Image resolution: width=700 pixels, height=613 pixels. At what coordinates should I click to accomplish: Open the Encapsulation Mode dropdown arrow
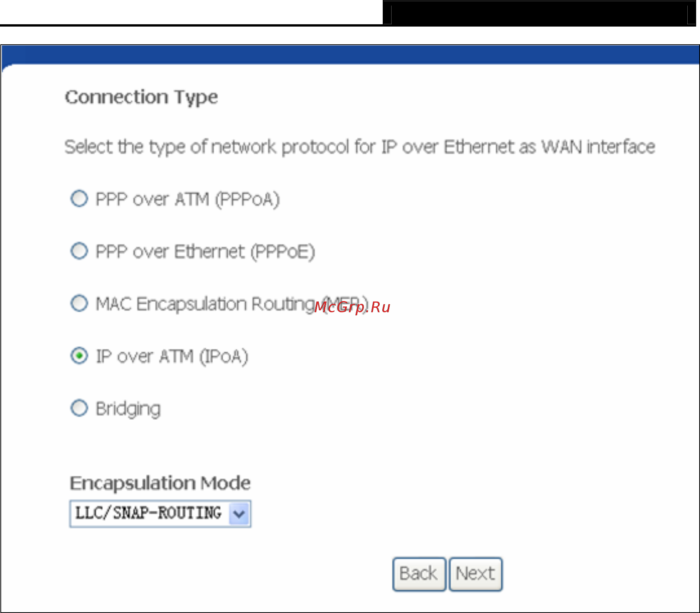point(239,514)
